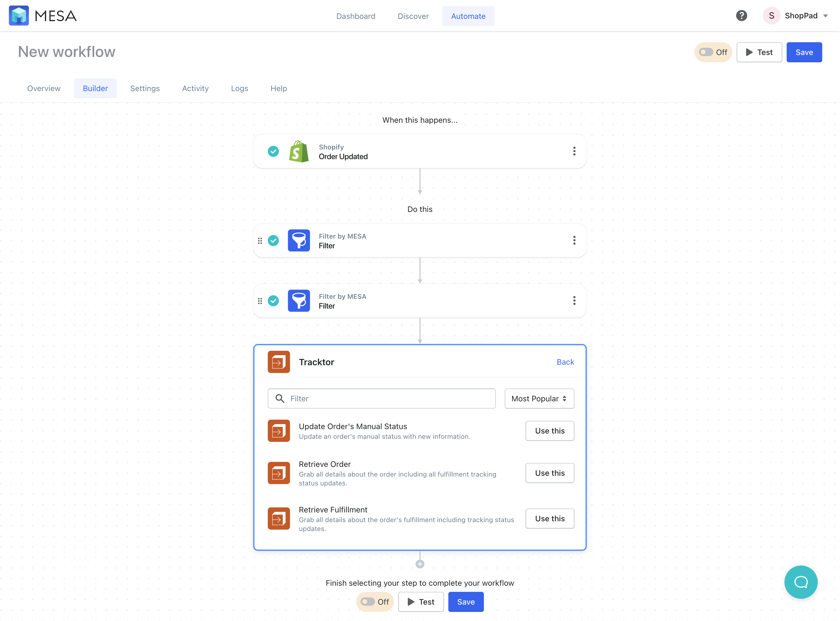Screen dimensions: 840x621
Task: Use this for Retrieve Order
Action: [x=550, y=473]
